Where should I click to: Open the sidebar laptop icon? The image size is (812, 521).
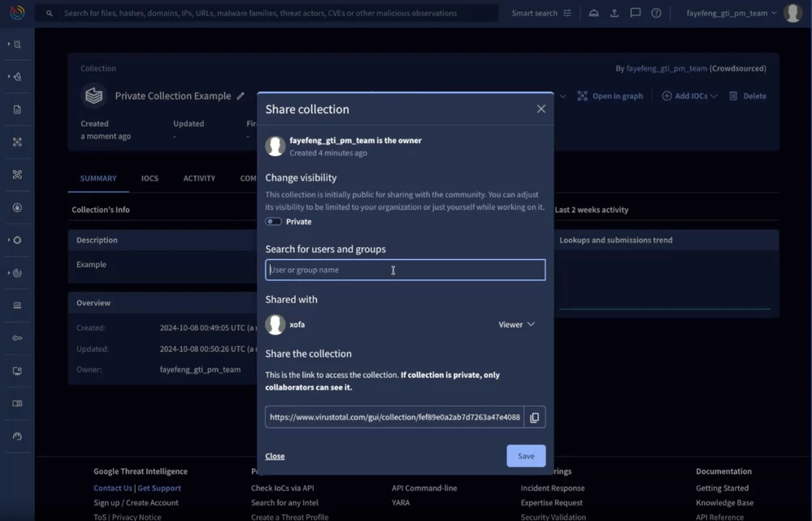tap(17, 306)
